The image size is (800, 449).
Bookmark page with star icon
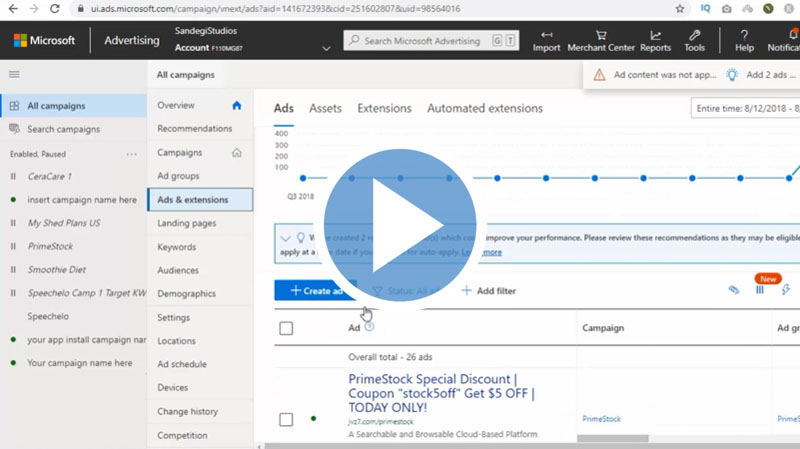coord(680,9)
